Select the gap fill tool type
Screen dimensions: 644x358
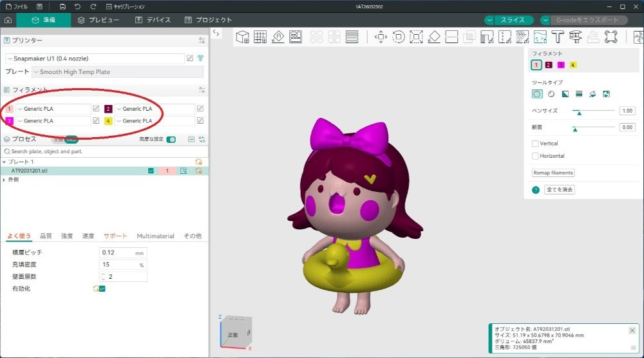(606, 94)
